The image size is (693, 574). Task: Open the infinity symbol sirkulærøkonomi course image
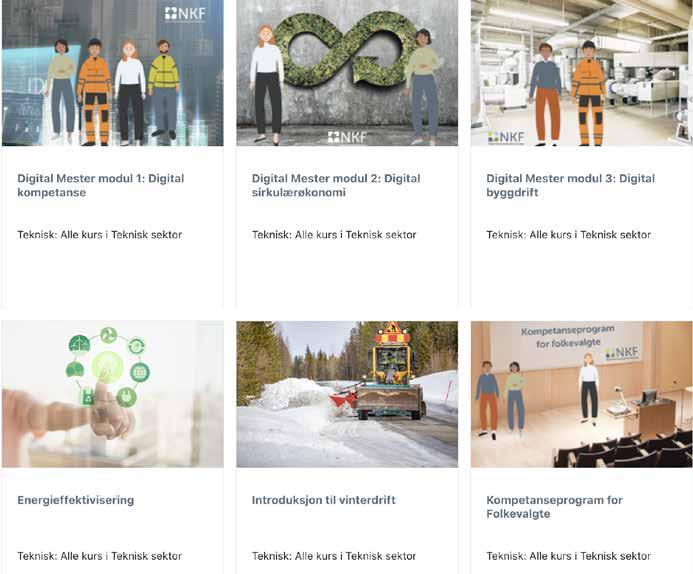pos(347,73)
